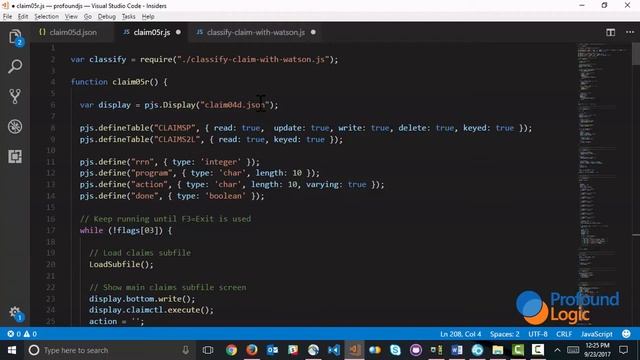Open the File menu

[7, 17]
